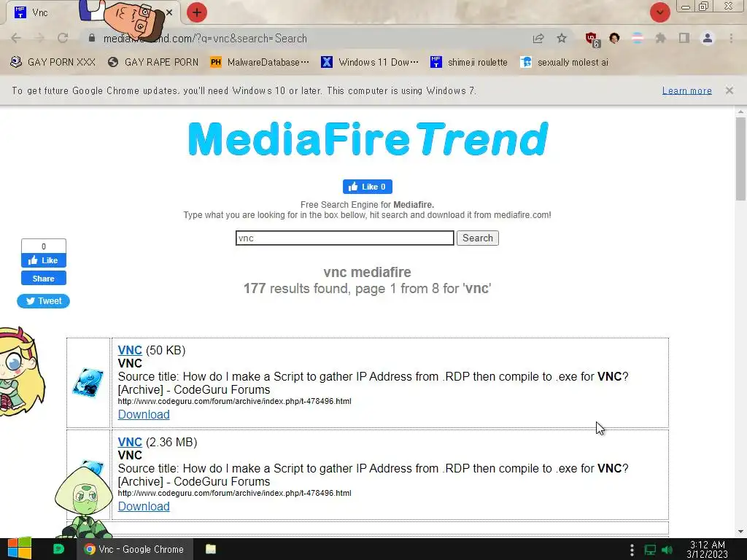This screenshot has height=560, width=747.
Task: Open File Explorer from the taskbar
Action: pyautogui.click(x=211, y=549)
